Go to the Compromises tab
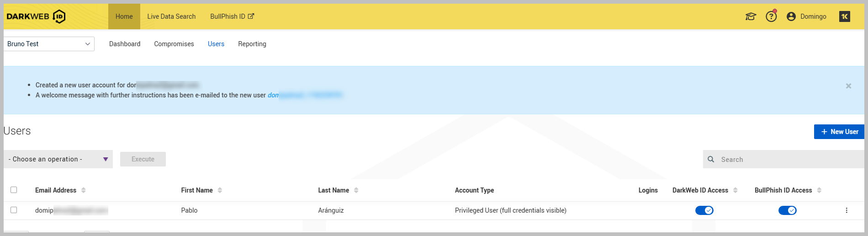Viewport: 868px width, 236px height. [x=174, y=44]
